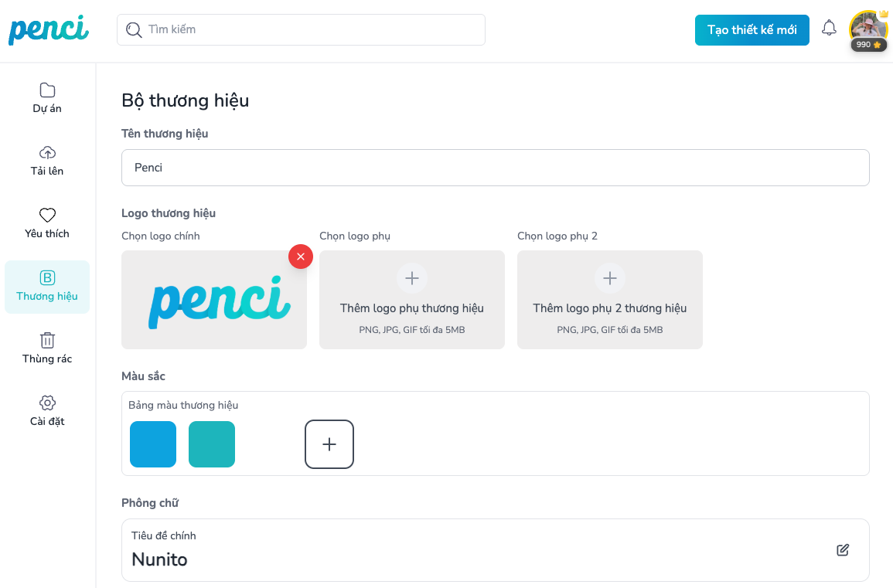Edit the Nunito main heading font
This screenshot has height=588, width=893.
click(843, 550)
